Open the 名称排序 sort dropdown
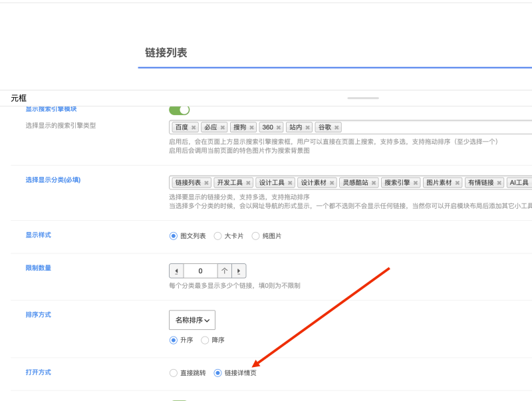Screen dimensions: 532x401 [x=192, y=320]
